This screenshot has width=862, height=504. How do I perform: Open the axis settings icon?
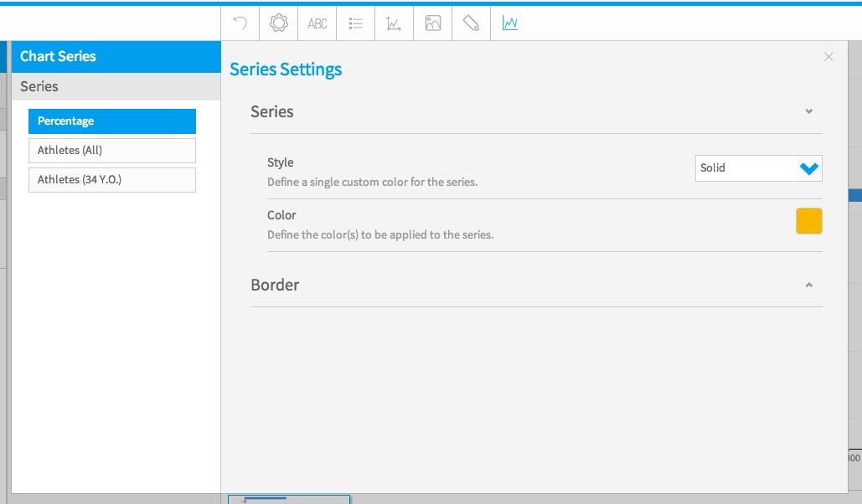point(394,23)
